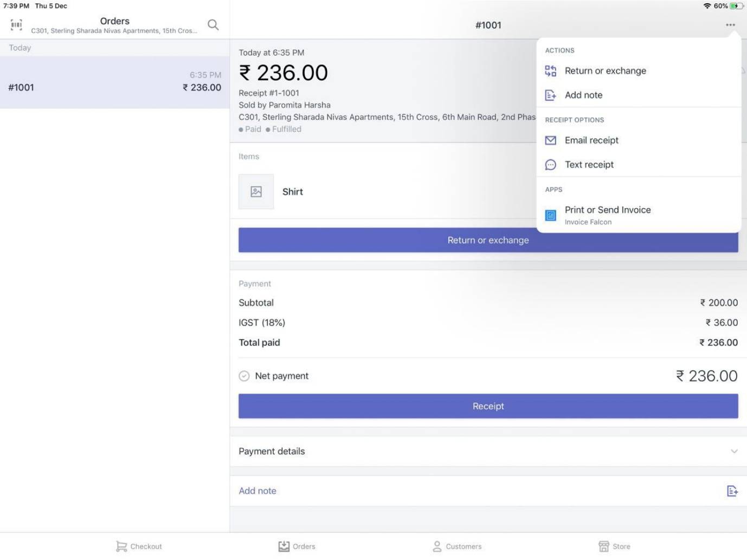The height and width of the screenshot is (560, 747).
Task: Select Add note in the Actions menu
Action: click(x=583, y=95)
